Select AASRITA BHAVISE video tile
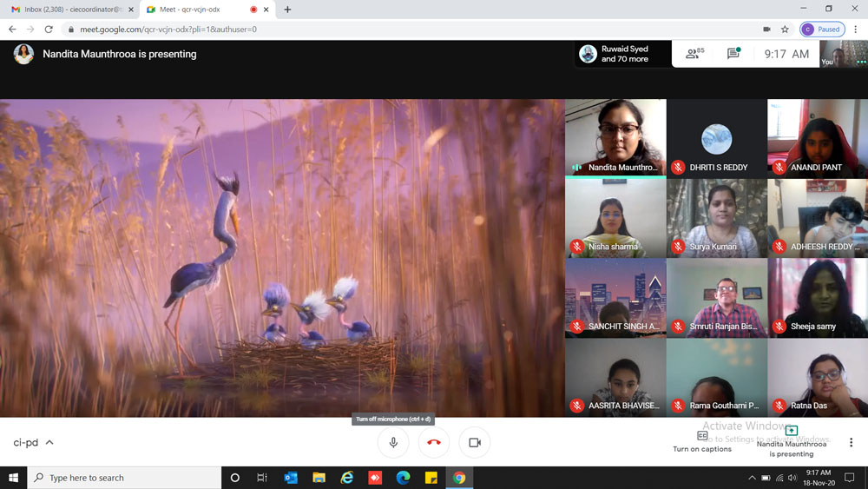Image resolution: width=868 pixels, height=489 pixels. click(615, 377)
